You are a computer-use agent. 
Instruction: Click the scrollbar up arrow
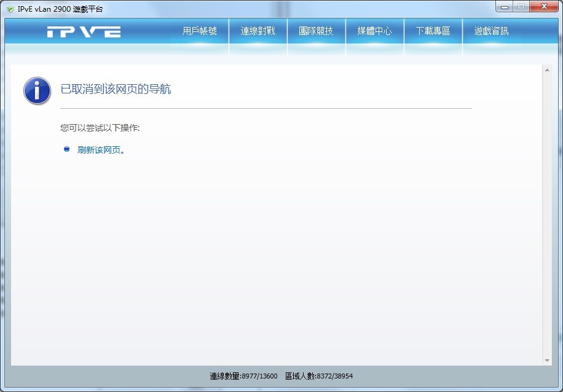(x=547, y=70)
